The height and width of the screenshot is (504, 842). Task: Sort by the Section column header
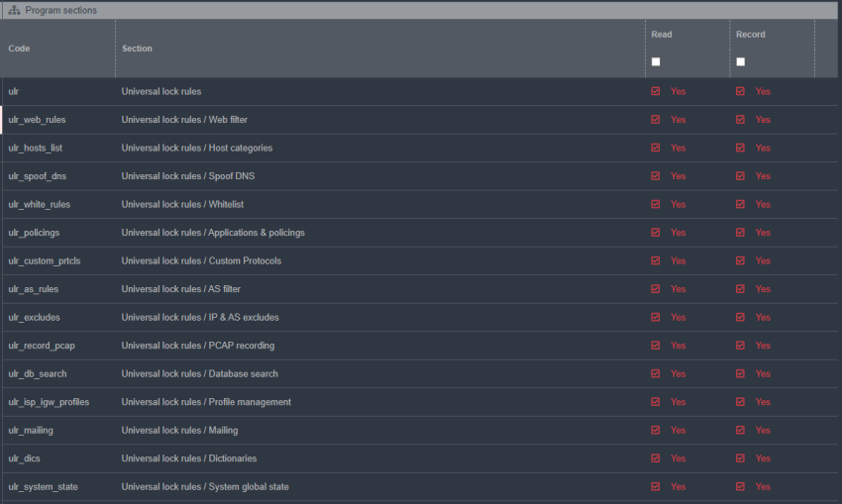click(137, 49)
